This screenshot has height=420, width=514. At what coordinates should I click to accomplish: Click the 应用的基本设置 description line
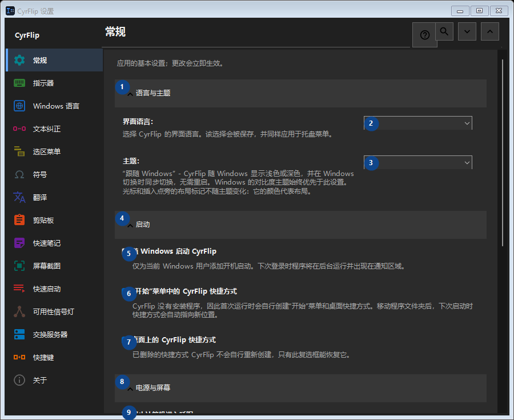[x=170, y=63]
